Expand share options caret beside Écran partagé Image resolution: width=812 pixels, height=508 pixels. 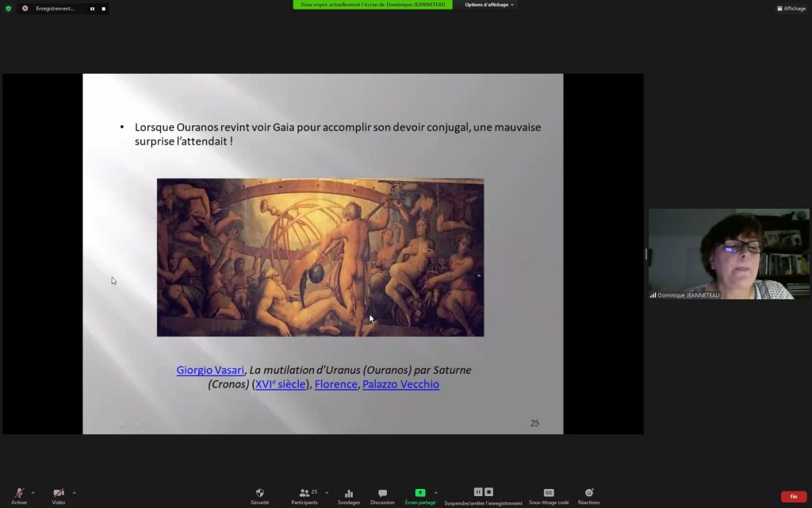coord(436,493)
